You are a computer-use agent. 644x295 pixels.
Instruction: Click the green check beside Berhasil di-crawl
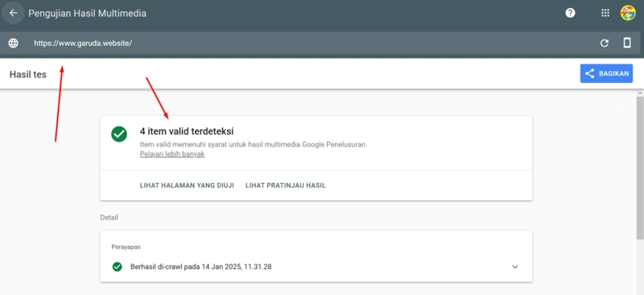(x=117, y=267)
